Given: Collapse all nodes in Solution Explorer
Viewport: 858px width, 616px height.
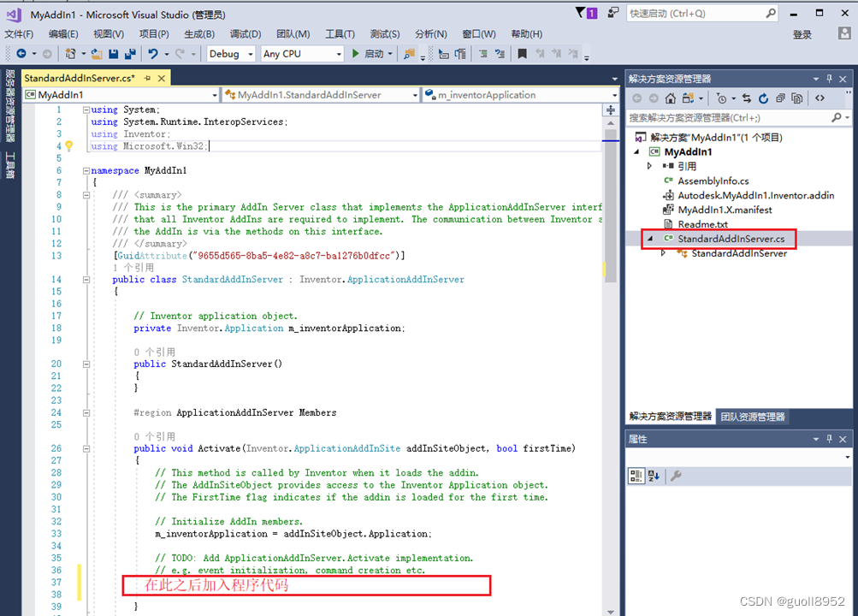Looking at the screenshot, I should click(x=780, y=98).
